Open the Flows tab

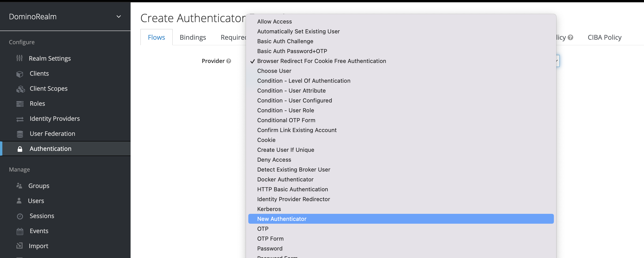point(157,37)
